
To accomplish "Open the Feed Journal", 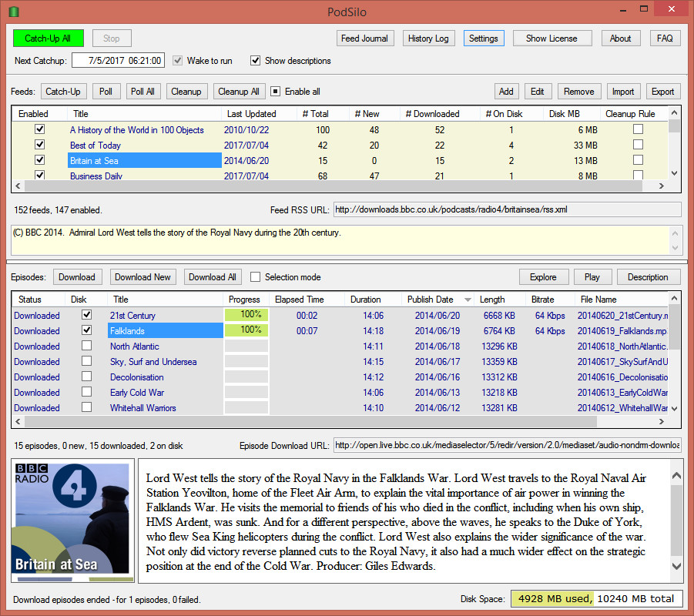I will (x=364, y=38).
